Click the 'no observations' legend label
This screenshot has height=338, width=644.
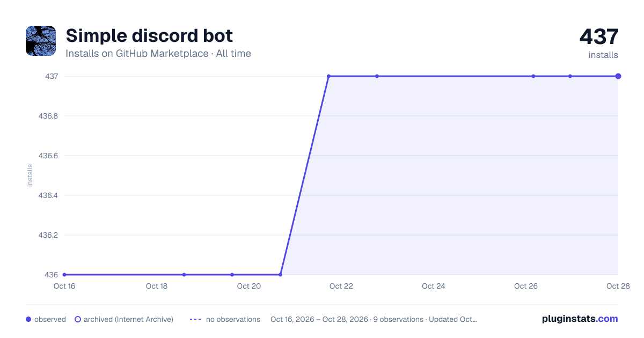click(x=233, y=319)
